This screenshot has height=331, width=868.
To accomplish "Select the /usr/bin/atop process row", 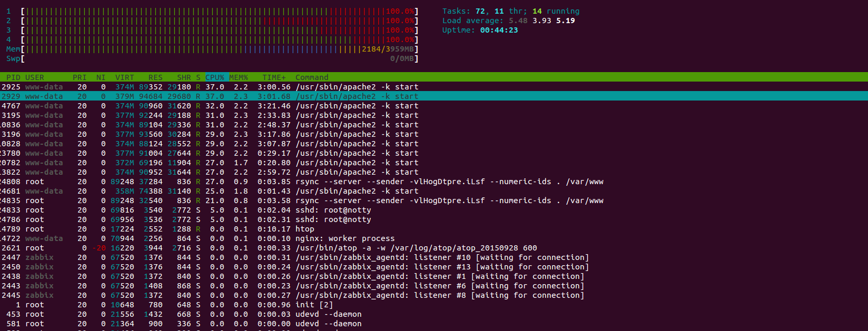I will pyautogui.click(x=434, y=248).
